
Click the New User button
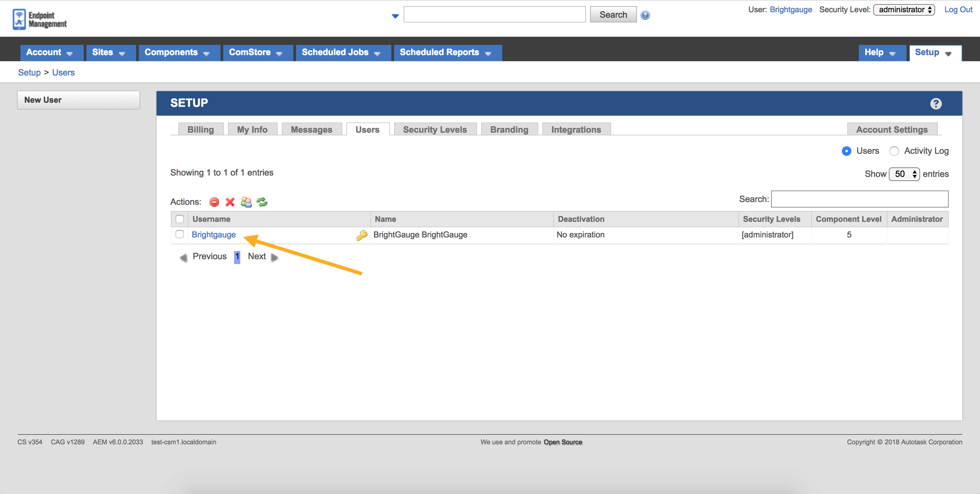click(x=79, y=100)
